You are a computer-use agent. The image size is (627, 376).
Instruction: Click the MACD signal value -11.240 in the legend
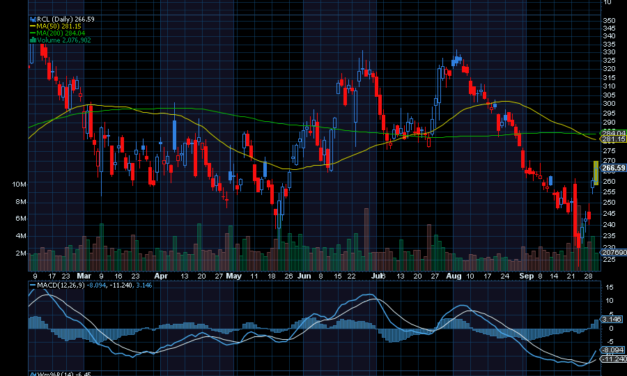(120, 285)
